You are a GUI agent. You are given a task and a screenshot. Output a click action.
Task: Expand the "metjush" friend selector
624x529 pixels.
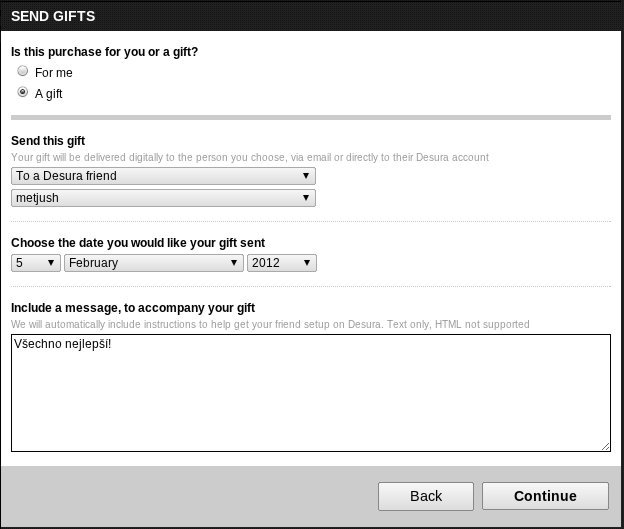163,198
